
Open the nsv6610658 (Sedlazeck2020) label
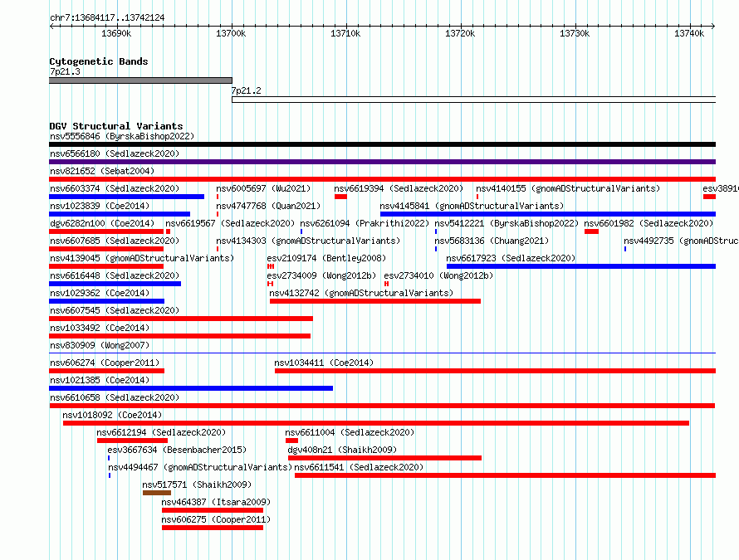[x=115, y=398]
